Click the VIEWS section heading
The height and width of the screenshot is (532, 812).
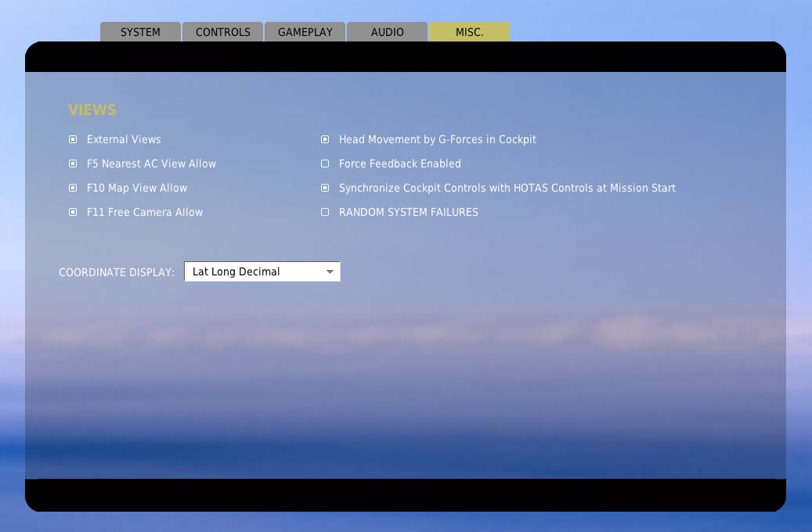click(92, 110)
